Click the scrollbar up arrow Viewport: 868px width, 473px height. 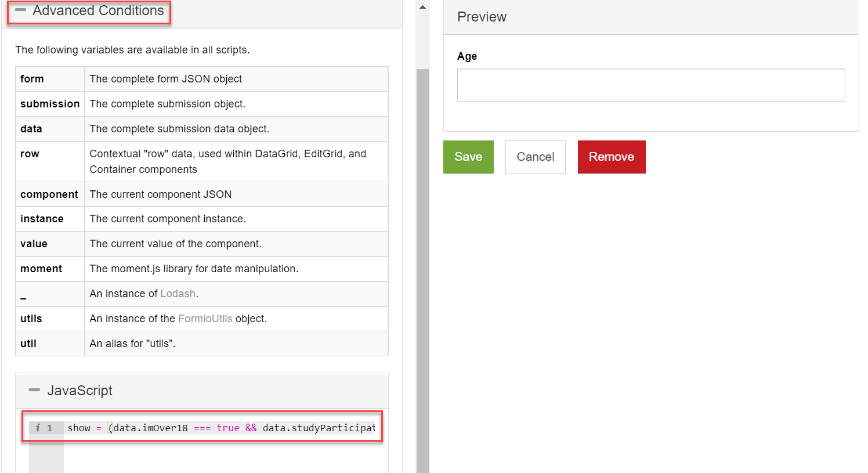422,7
